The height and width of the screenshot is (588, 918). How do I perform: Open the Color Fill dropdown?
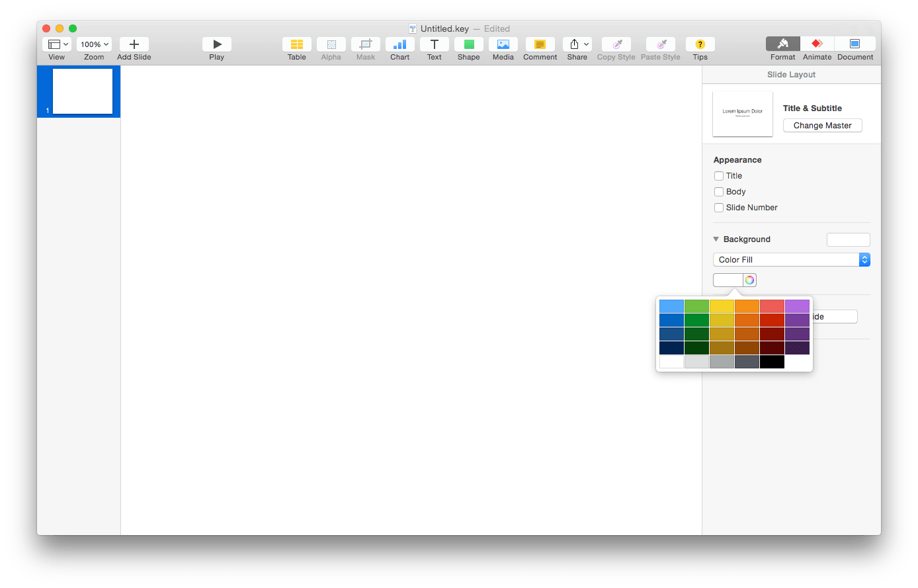pyautogui.click(x=791, y=259)
